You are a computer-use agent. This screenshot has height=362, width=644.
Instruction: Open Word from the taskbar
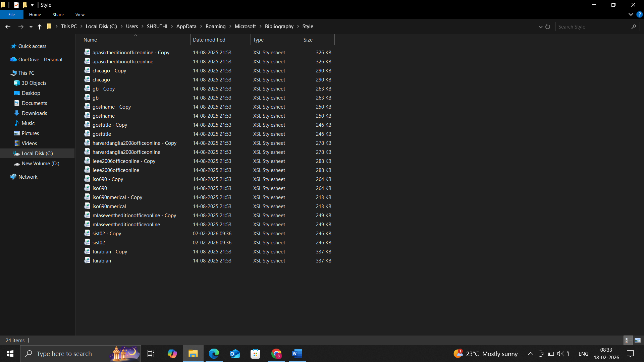coord(297,353)
